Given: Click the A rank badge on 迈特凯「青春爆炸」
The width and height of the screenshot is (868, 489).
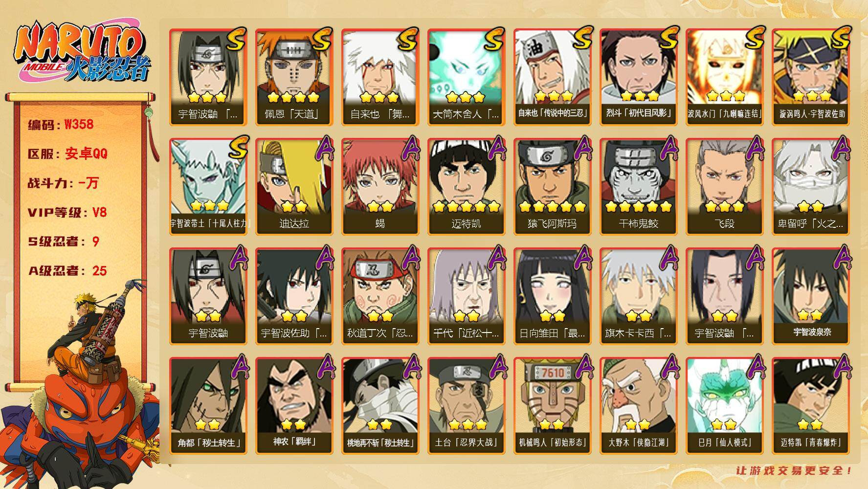Looking at the screenshot, I should (841, 367).
